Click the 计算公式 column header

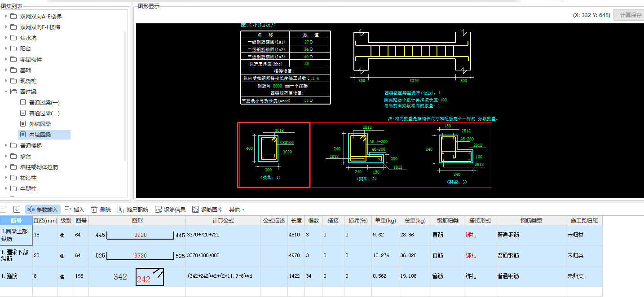[223, 221]
